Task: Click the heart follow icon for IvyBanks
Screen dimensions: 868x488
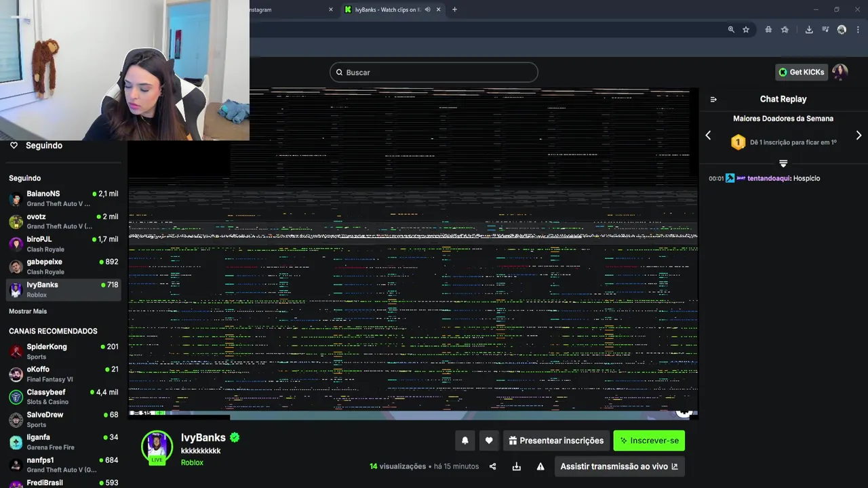Action: (489, 441)
